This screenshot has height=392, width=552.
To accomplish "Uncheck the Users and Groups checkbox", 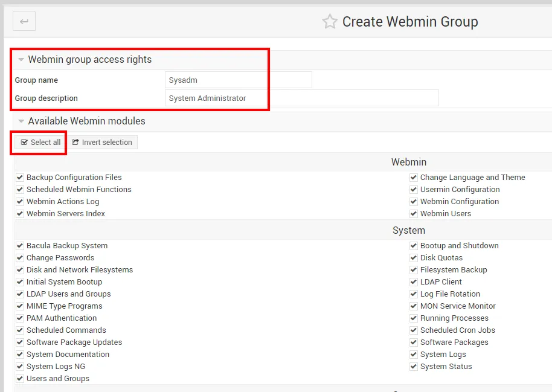I will pyautogui.click(x=20, y=379).
